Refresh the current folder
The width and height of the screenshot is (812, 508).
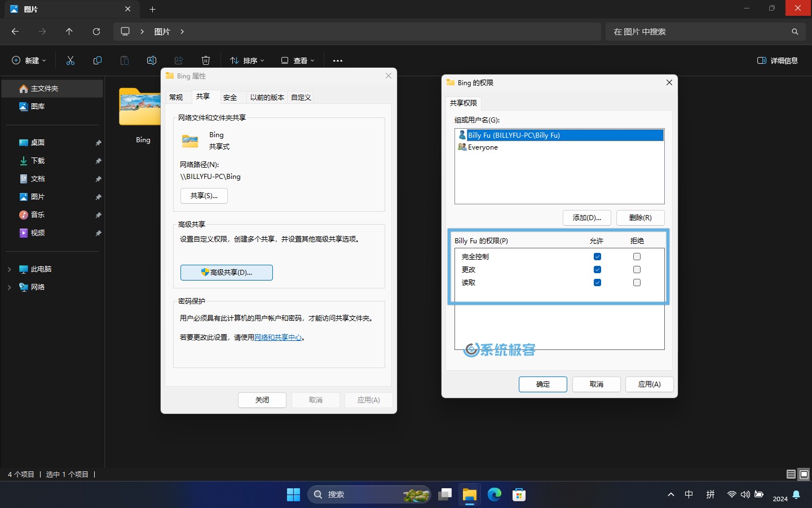click(96, 32)
